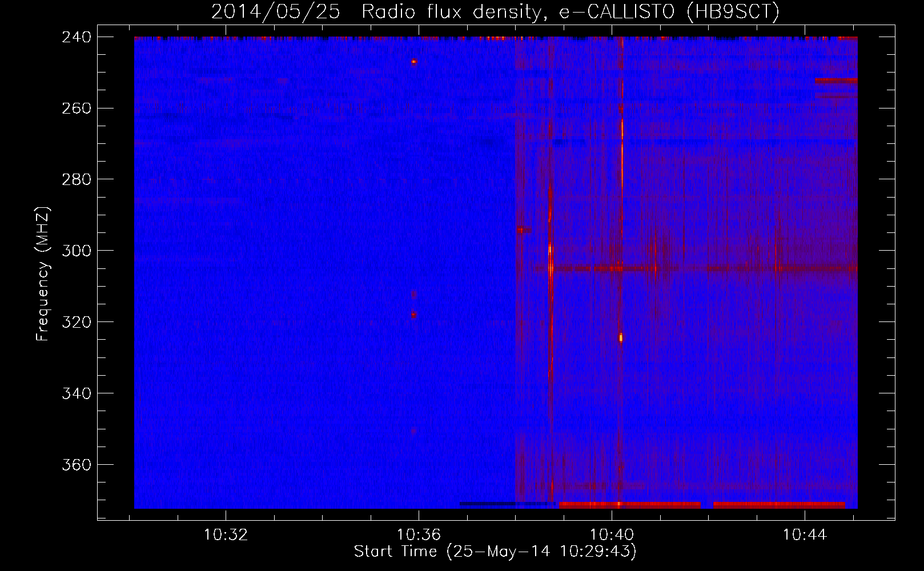Click the 260 frequency tick label
Image resolution: width=924 pixels, height=571 pixels.
pyautogui.click(x=77, y=108)
